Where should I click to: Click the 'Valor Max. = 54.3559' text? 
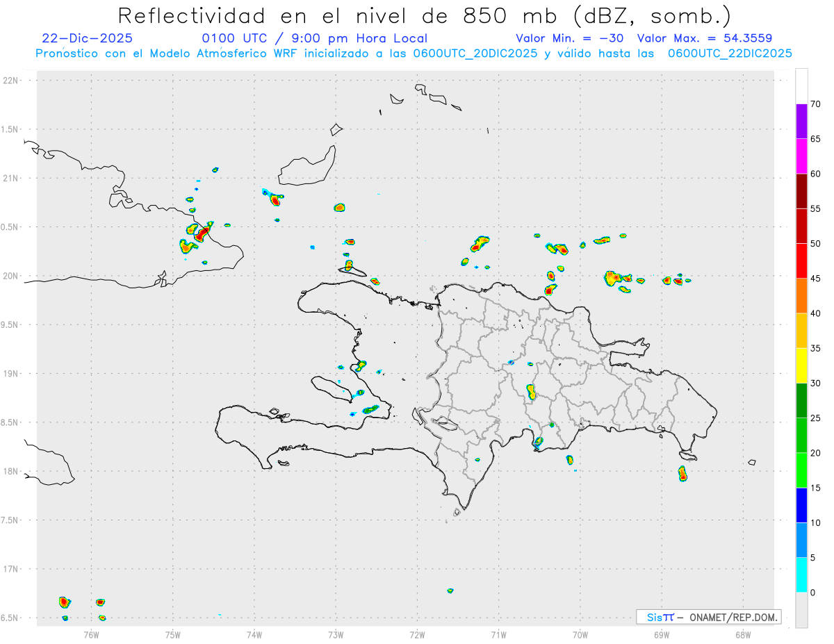(x=705, y=38)
